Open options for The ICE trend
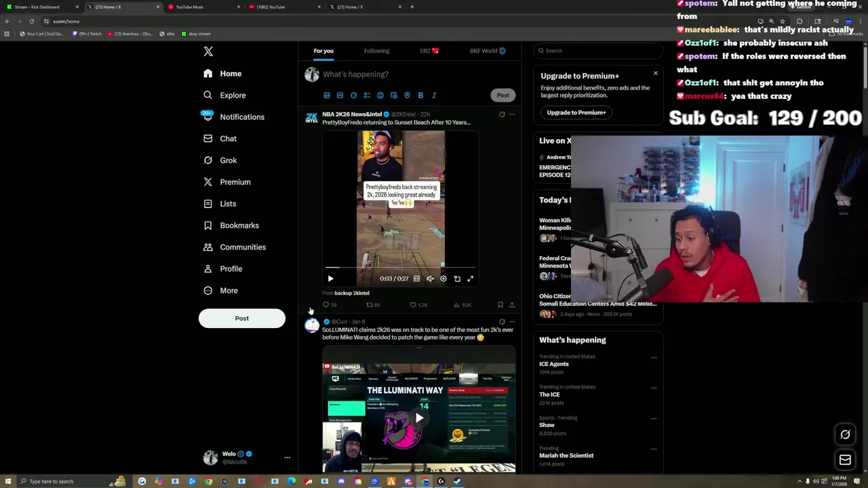 [x=654, y=388]
